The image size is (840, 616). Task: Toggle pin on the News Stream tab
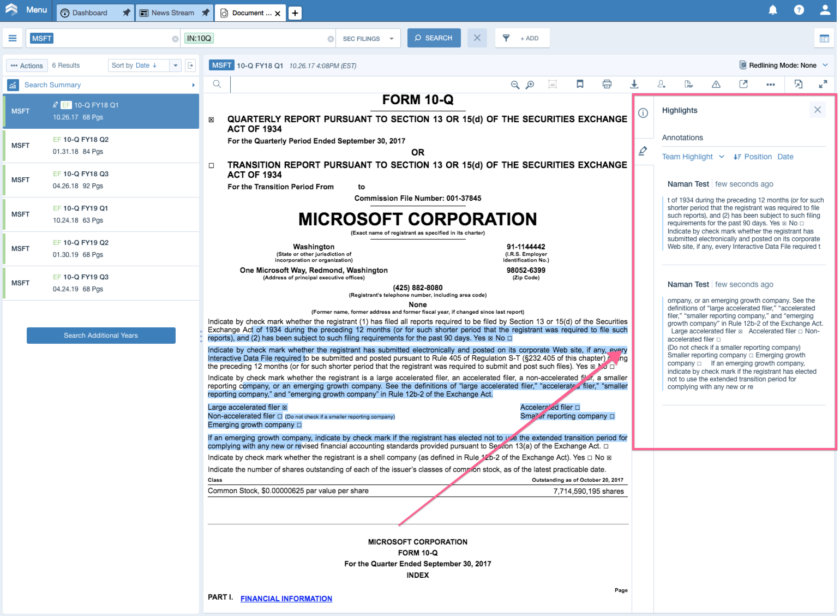pyautogui.click(x=205, y=13)
